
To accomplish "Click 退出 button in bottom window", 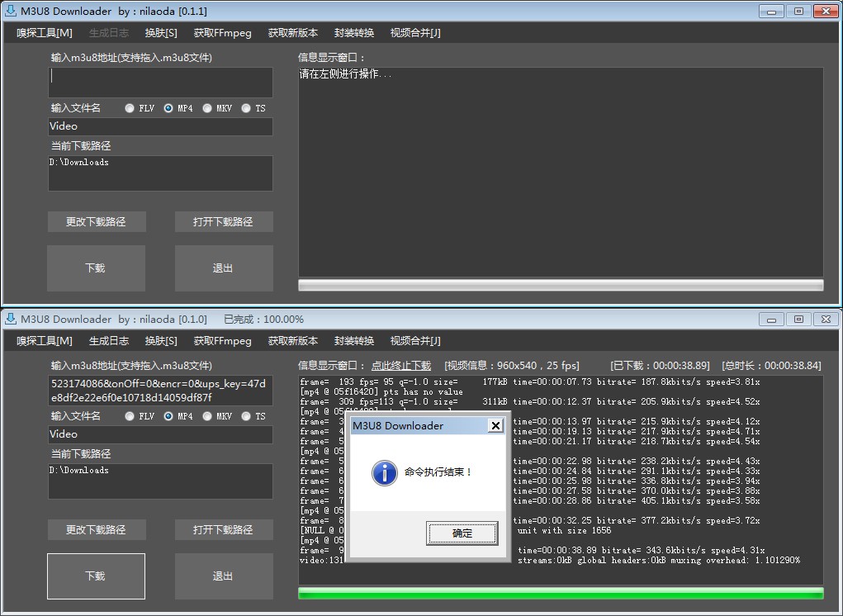I will pos(223,576).
